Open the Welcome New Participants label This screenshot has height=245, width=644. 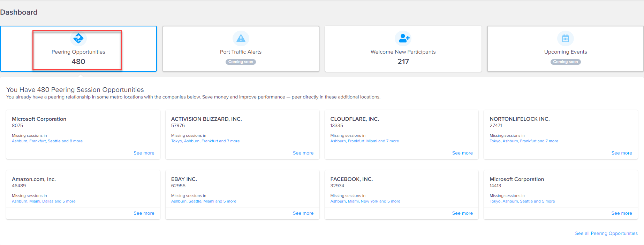point(403,52)
